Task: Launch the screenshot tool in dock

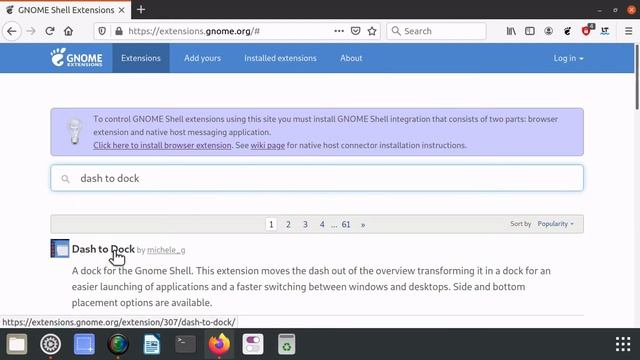Action: coord(84,344)
